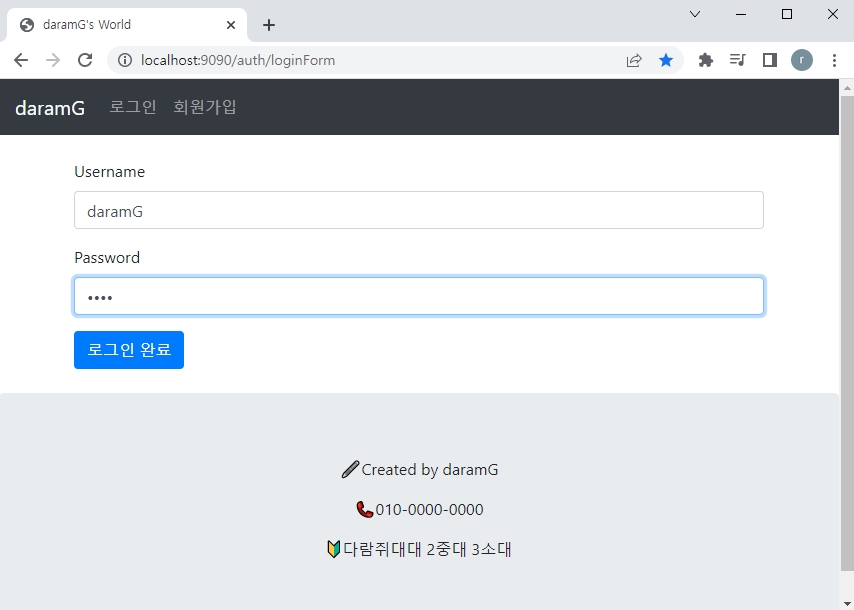Screen dimensions: 854x610
Task: Click the page vertical scrollbar thumb
Action: 847,333
